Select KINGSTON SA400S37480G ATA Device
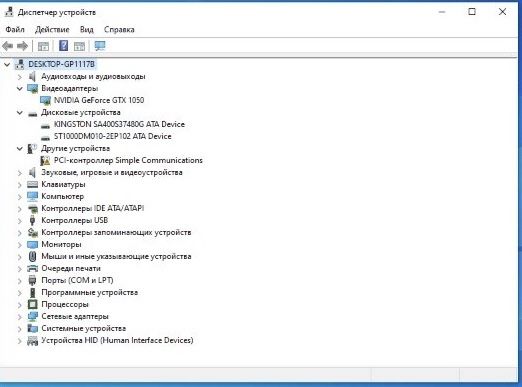This screenshot has width=522, height=387. coord(119,124)
